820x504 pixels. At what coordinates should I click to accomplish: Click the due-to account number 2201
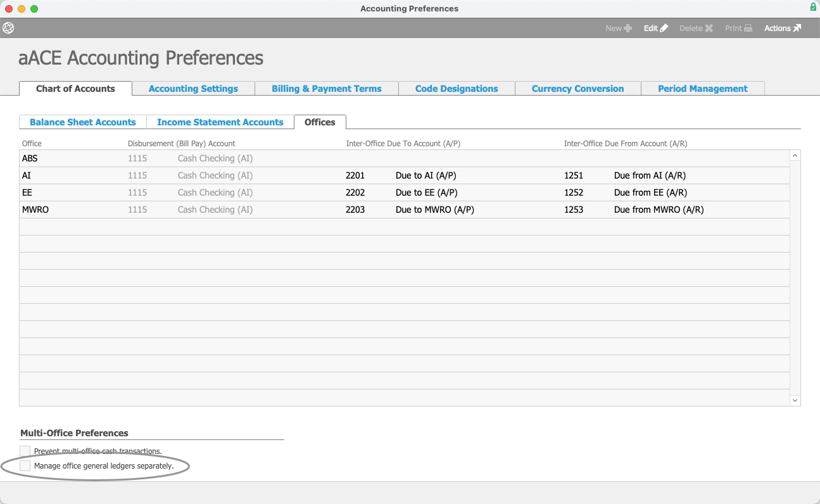[355, 175]
